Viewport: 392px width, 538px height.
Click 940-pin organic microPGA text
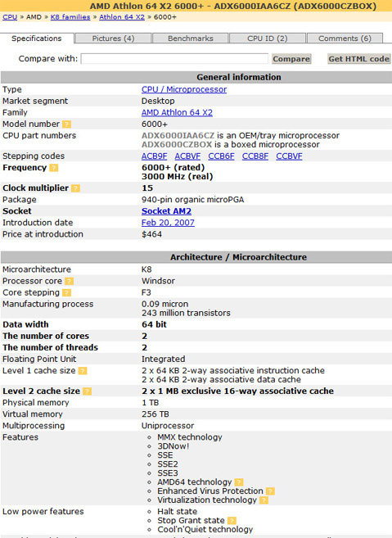(x=193, y=200)
